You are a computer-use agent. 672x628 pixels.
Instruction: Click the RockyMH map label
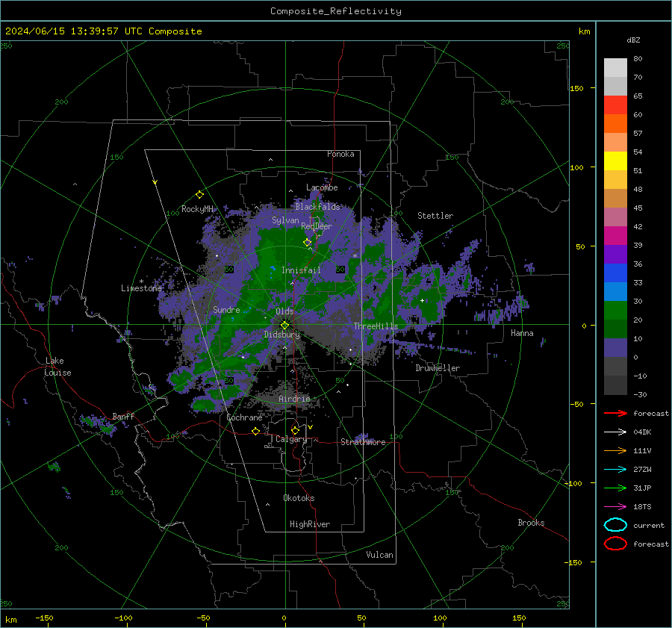point(197,209)
